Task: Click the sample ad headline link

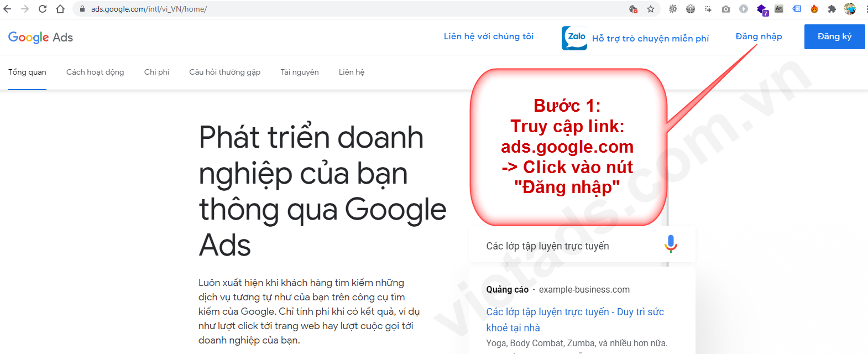Action: point(575,320)
